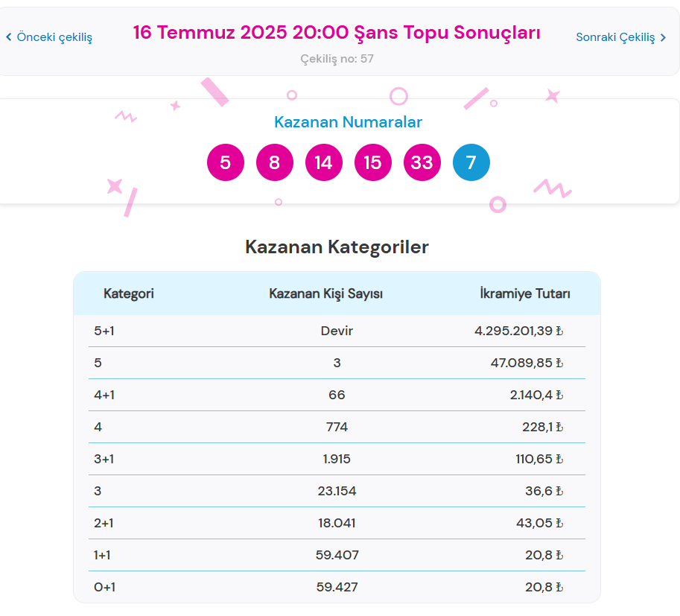Select the pink ball showing number 5
The height and width of the screenshot is (616, 680).
[225, 162]
